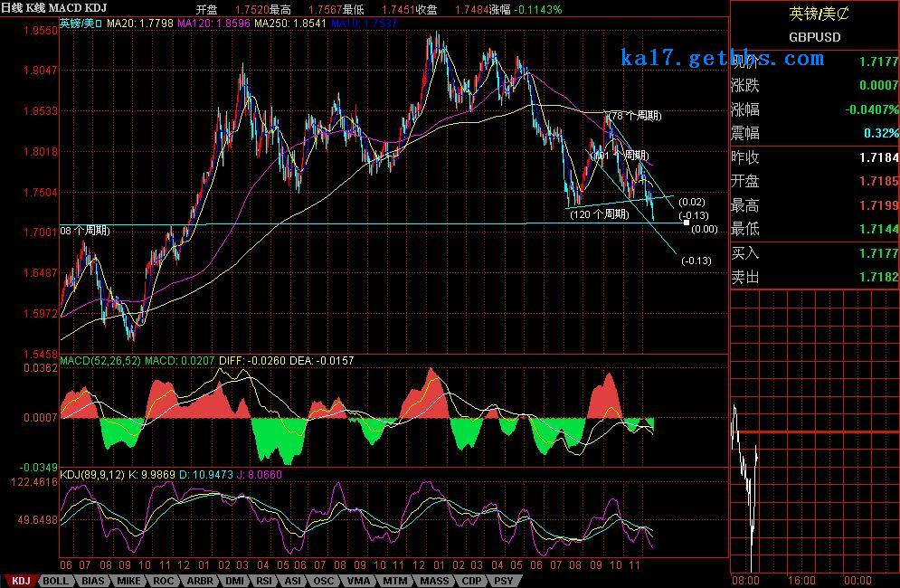This screenshot has width=900, height=588.
Task: Click the 08:00 time label on intraday chart
Action: click(745, 581)
